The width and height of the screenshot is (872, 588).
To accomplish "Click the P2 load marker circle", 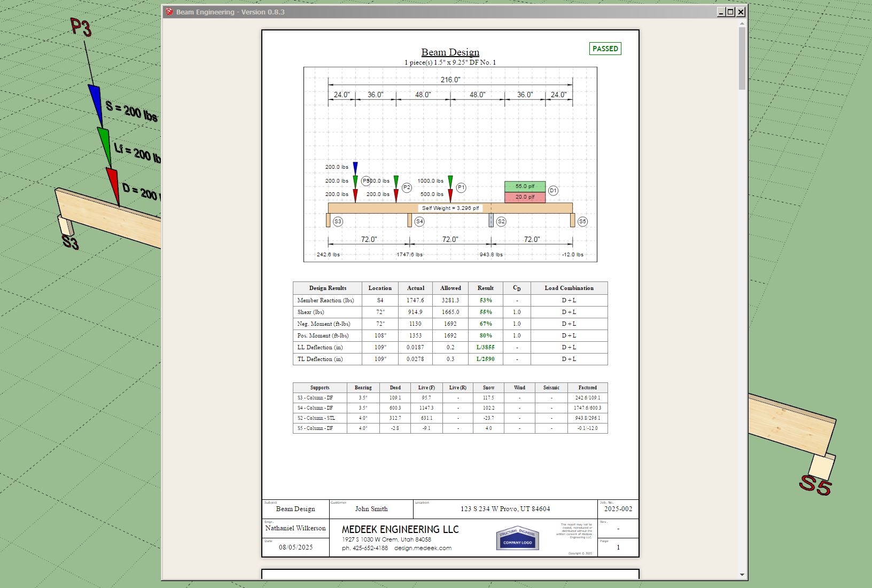I will 407,187.
